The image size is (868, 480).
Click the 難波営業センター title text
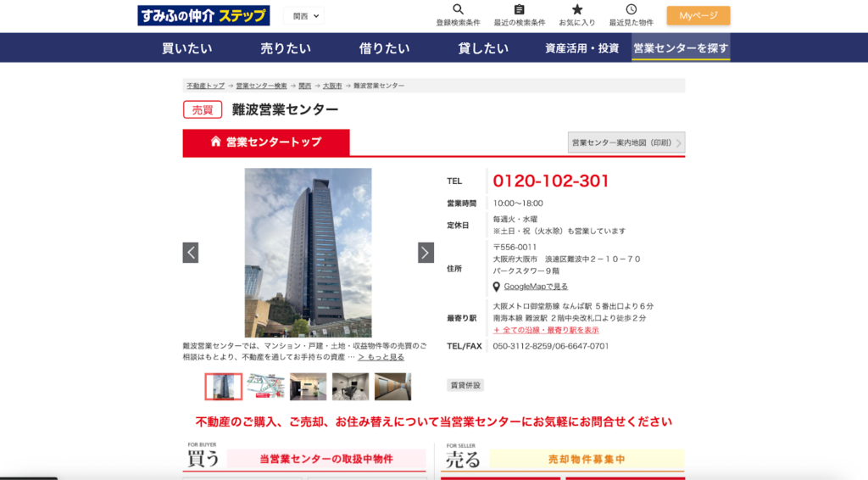pos(285,109)
